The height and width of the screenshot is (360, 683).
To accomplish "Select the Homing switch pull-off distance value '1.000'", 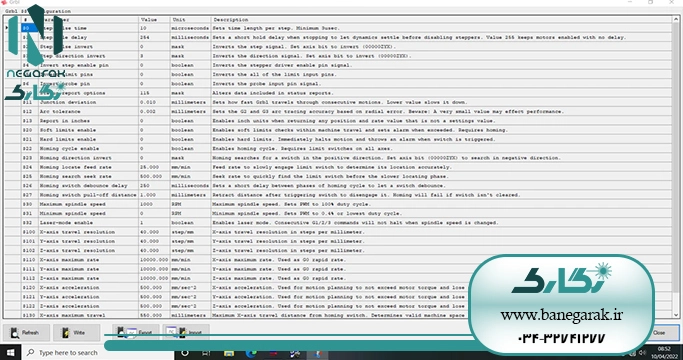I will [154, 195].
